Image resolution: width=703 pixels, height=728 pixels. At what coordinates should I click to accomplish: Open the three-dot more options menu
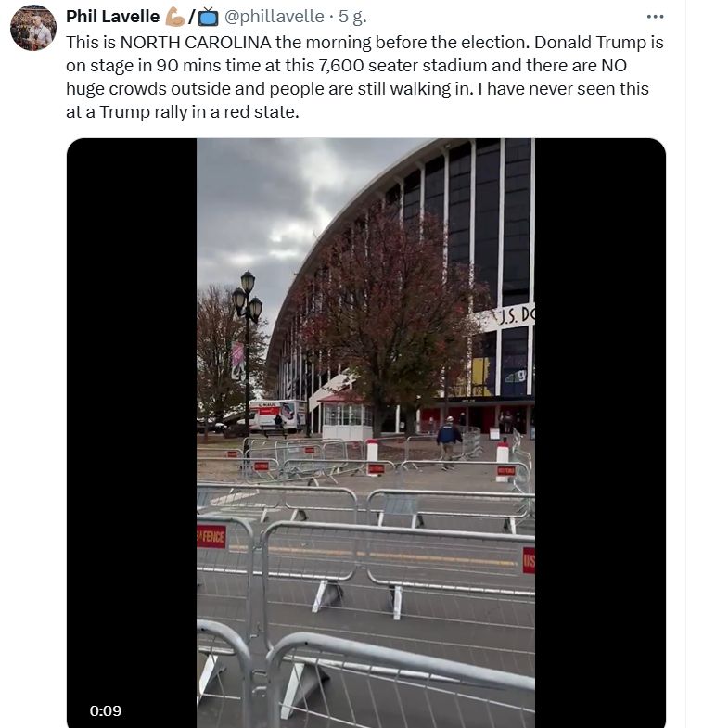655,17
